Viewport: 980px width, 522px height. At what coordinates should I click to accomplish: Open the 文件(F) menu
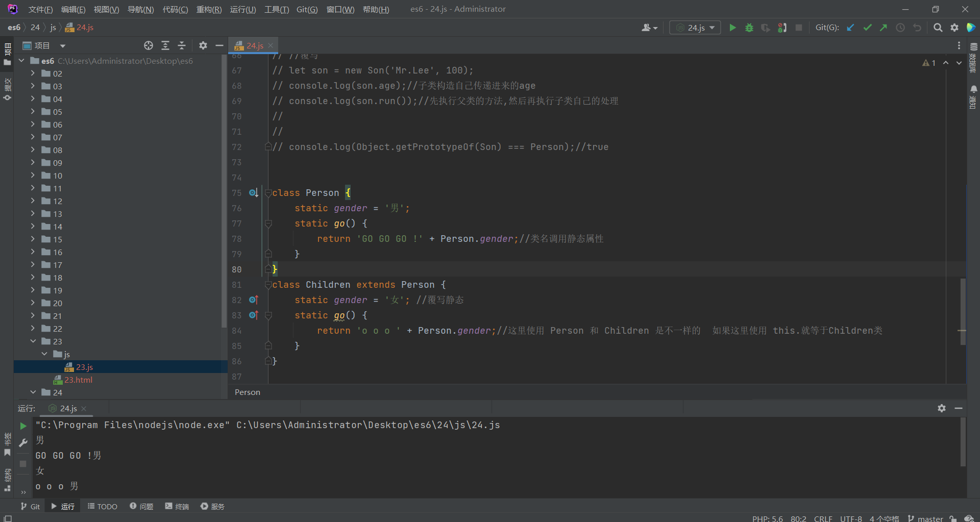pos(40,9)
